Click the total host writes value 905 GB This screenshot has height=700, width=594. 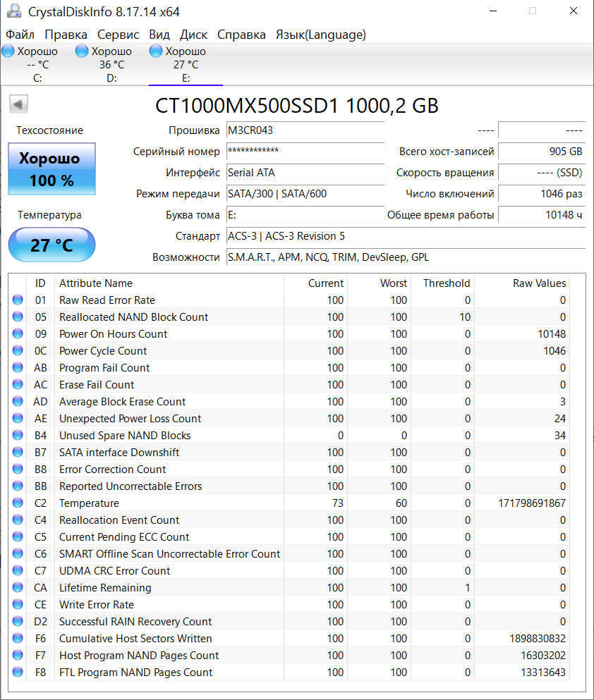pos(541,152)
